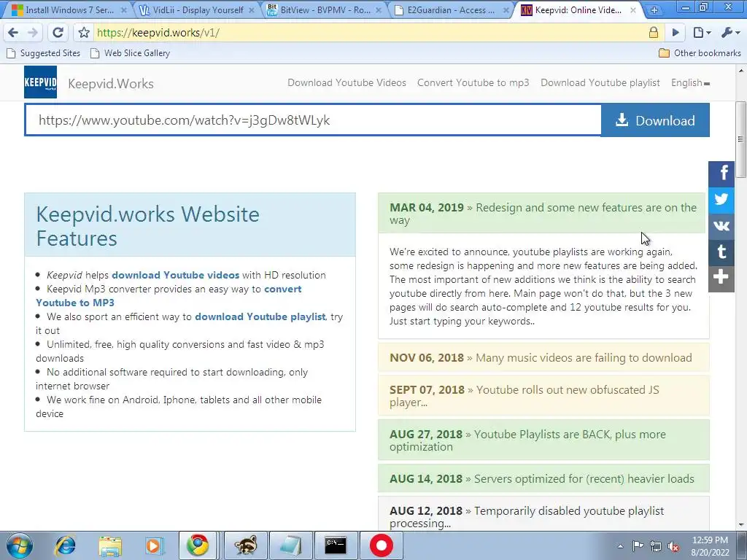Share on Tumblr via side icon
The width and height of the screenshot is (747, 560).
(x=721, y=252)
